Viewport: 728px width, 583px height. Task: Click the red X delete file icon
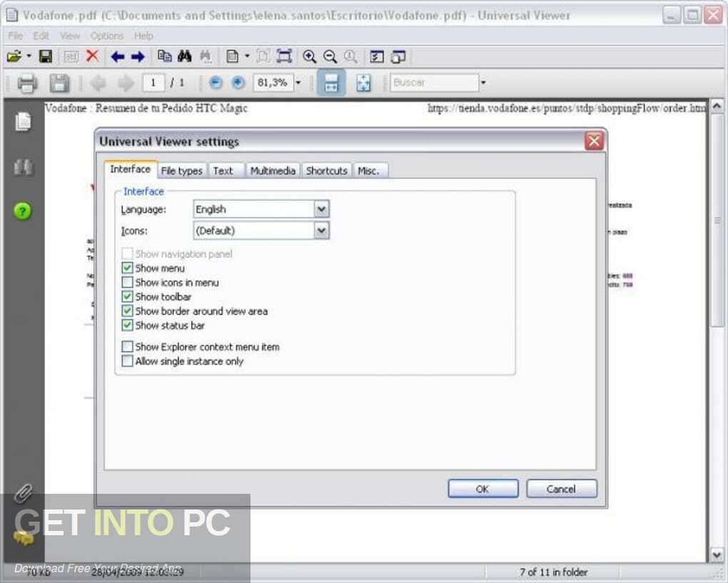(92, 56)
